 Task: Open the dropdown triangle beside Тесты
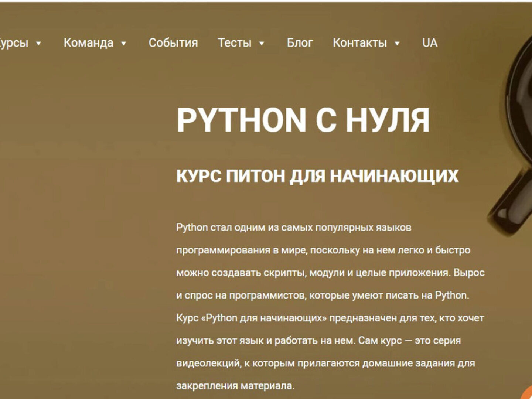(262, 44)
